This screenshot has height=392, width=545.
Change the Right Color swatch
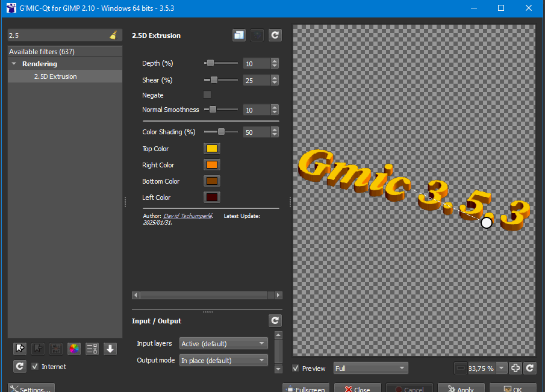tap(211, 165)
